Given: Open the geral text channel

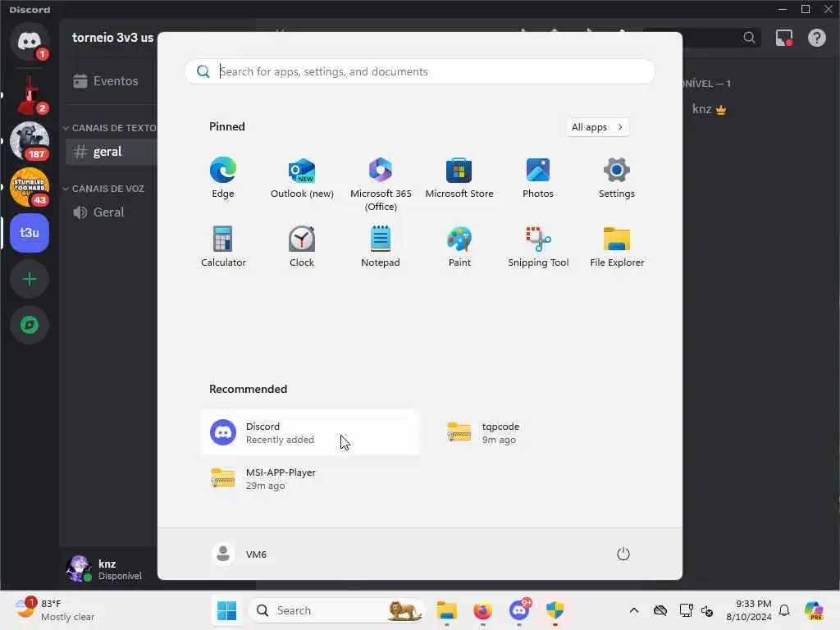Looking at the screenshot, I should (111, 152).
